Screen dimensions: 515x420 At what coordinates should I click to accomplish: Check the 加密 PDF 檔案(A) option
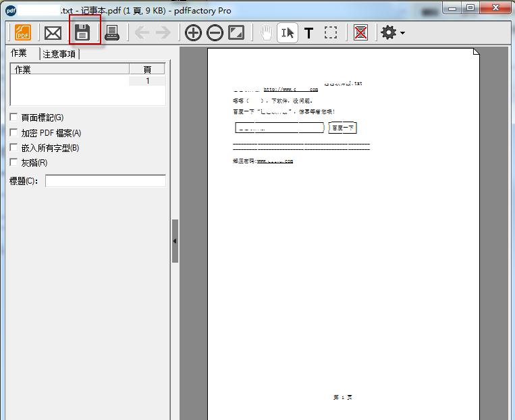tap(14, 132)
